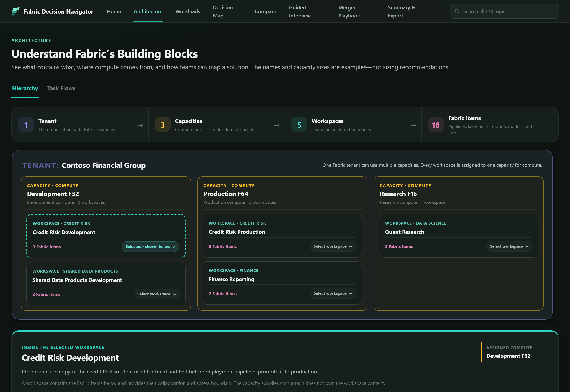This screenshot has height=392, width=570.
Task: Open the Decision Map page
Action: pyautogui.click(x=223, y=12)
